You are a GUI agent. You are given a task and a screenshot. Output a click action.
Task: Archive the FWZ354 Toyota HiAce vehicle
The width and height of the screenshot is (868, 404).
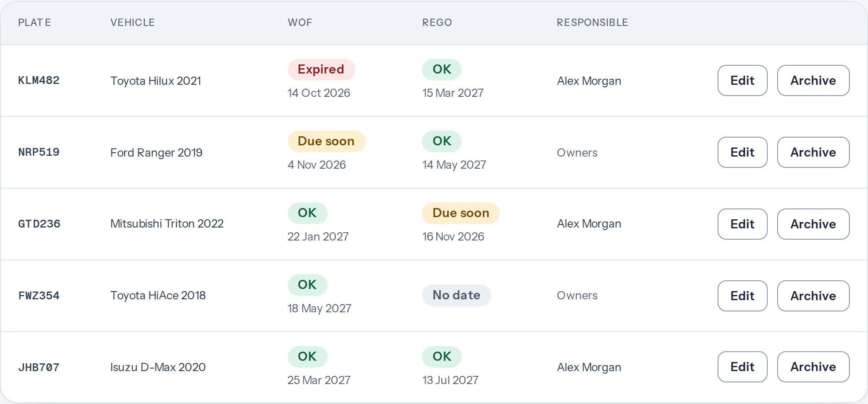pos(813,296)
